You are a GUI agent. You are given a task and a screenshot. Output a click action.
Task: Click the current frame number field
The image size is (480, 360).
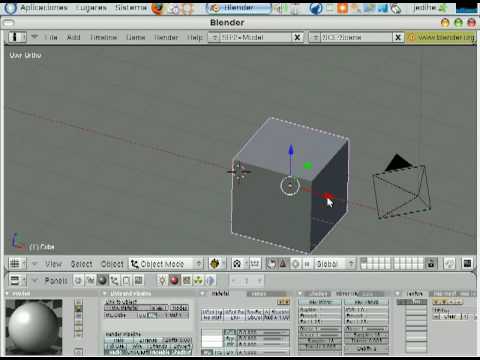[247, 281]
